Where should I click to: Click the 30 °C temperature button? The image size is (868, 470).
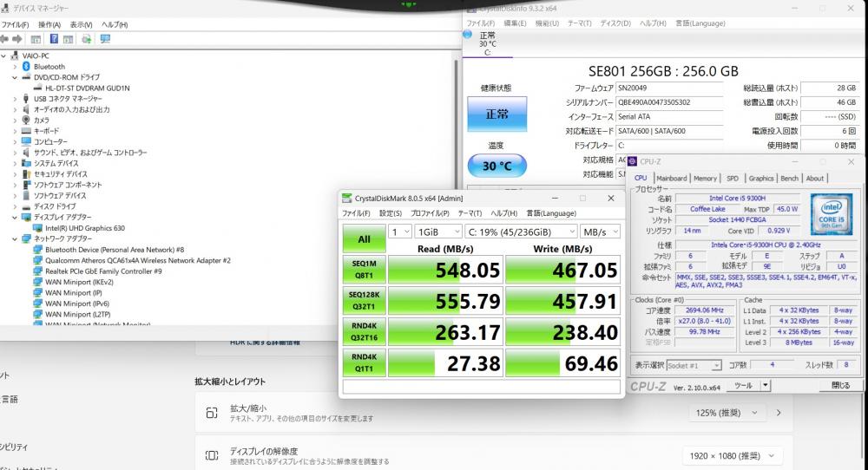[497, 166]
